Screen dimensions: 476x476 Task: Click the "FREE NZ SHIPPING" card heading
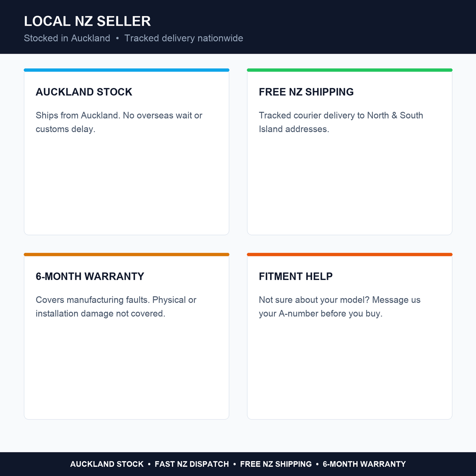point(306,92)
